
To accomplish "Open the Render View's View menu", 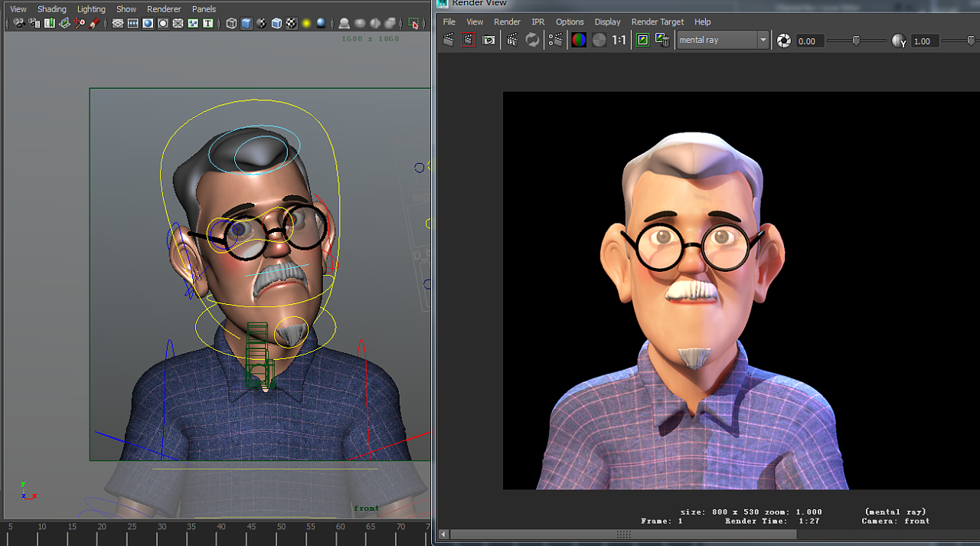I will [475, 22].
